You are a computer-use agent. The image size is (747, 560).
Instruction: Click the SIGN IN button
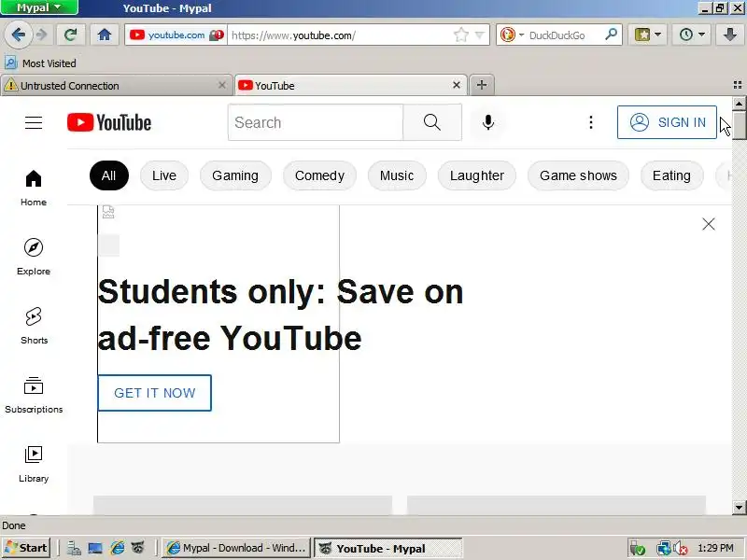(x=667, y=122)
